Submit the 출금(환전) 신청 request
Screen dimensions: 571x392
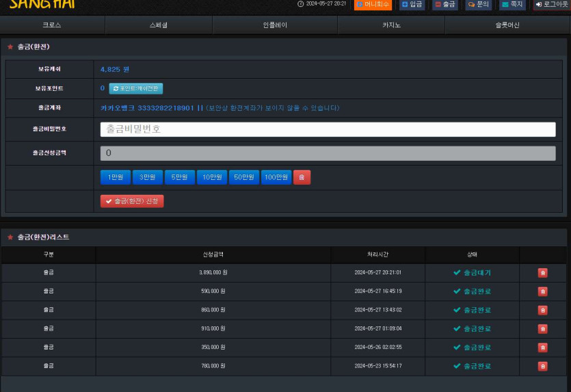pyautogui.click(x=132, y=201)
